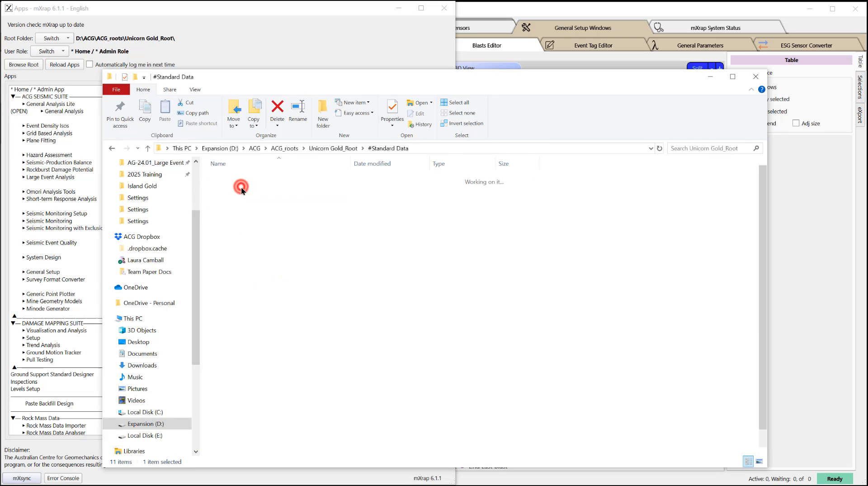
Task: Minimize the Explorer ribbon chevron
Action: click(751, 89)
